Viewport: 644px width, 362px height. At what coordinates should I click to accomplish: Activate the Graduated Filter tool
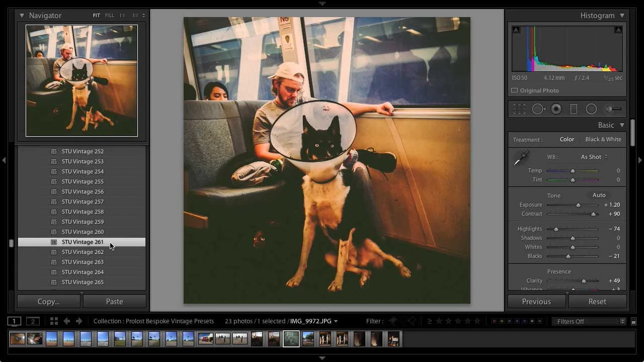pos(574,109)
